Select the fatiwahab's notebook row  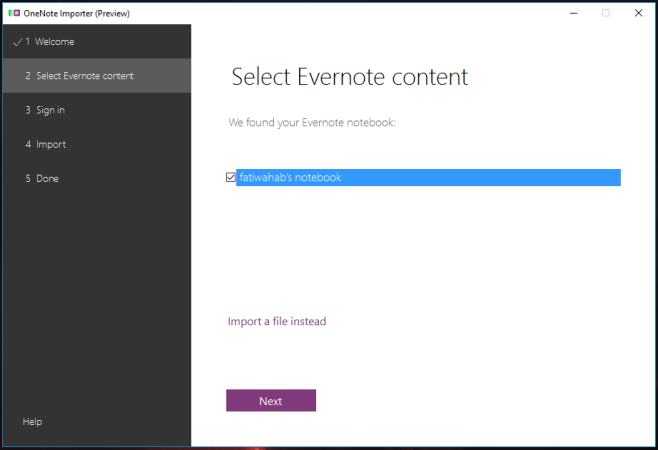[428, 177]
